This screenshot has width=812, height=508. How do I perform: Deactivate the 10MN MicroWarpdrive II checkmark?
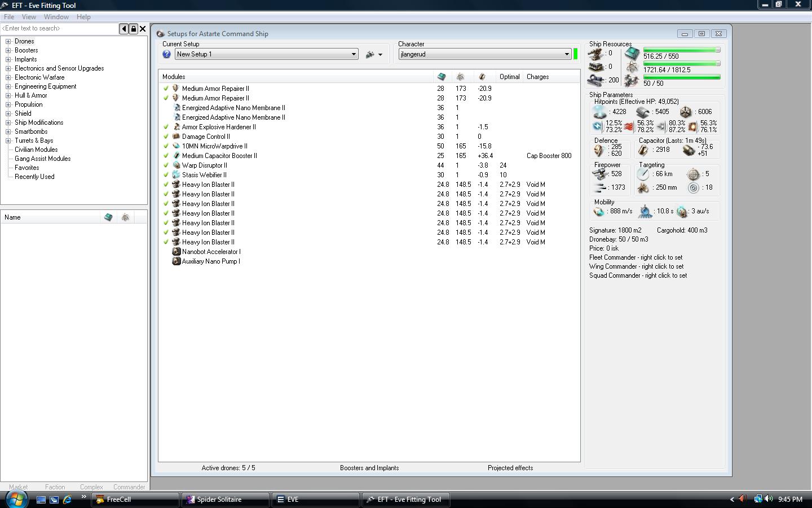coord(166,146)
